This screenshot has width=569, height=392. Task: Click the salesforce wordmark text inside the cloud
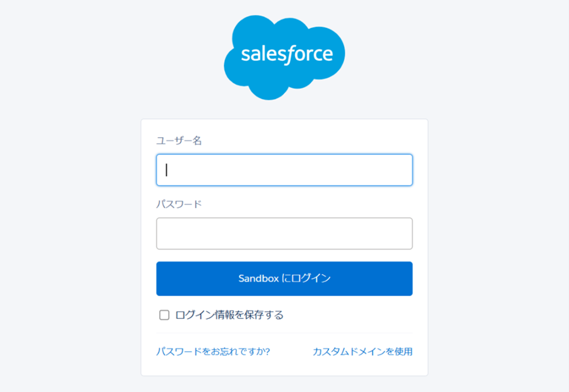point(287,54)
